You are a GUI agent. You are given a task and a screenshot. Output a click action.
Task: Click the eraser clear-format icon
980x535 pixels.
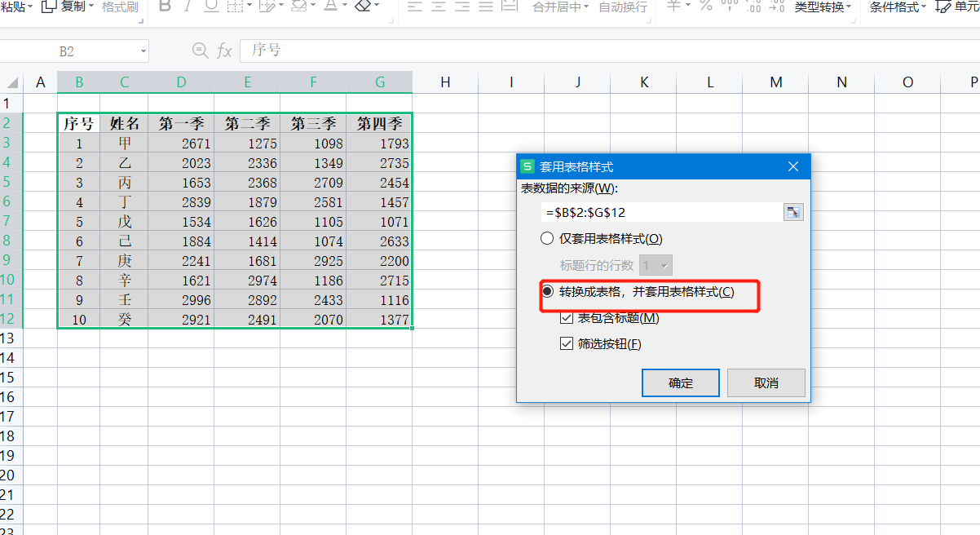[364, 7]
